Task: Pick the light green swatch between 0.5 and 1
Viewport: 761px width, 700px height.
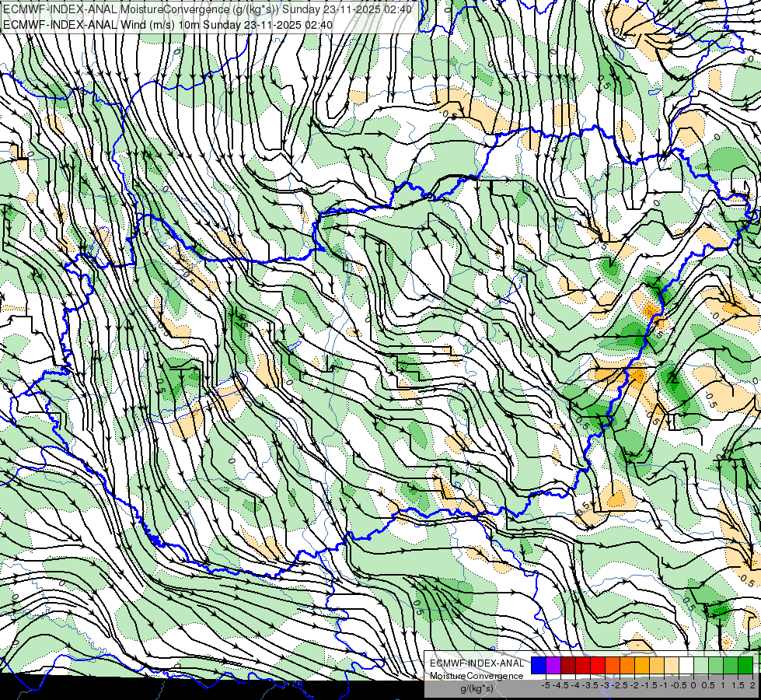Action: [716, 666]
